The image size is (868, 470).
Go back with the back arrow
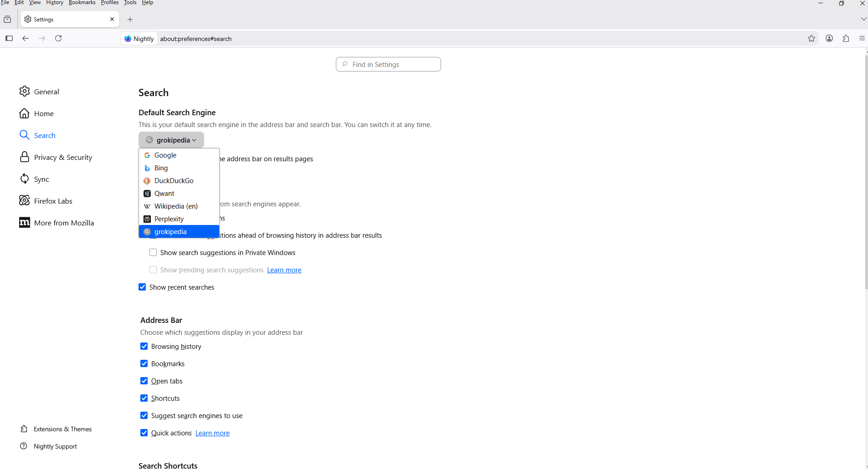(x=26, y=38)
